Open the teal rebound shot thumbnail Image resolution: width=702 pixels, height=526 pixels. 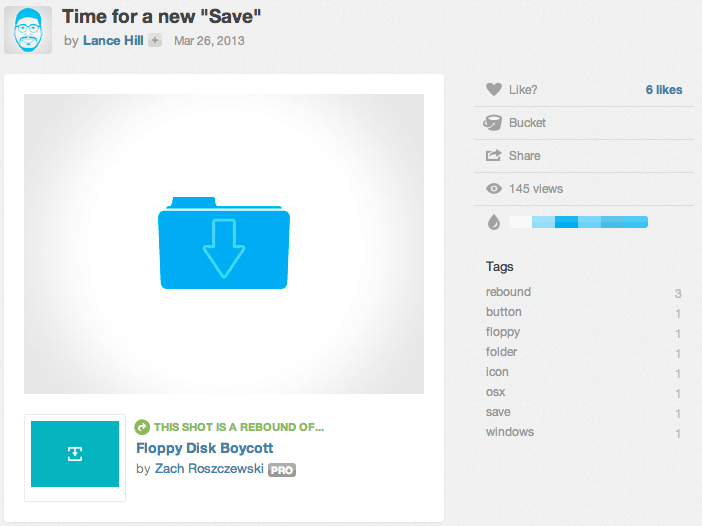click(75, 454)
